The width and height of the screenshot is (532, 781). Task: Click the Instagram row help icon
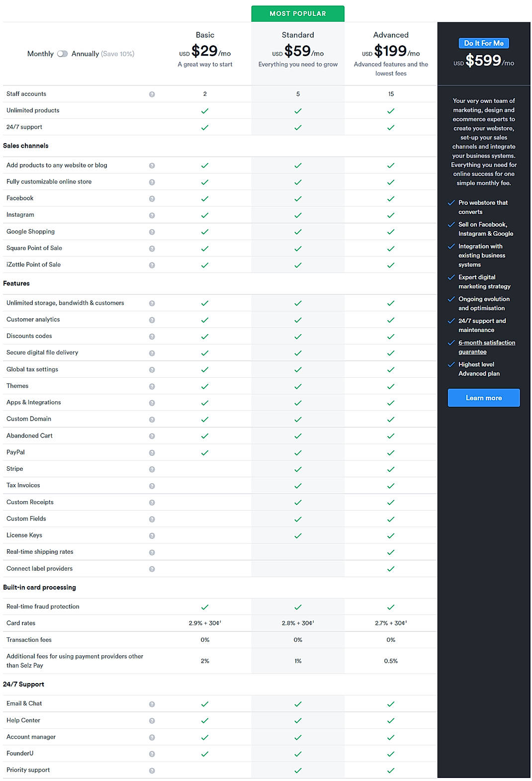point(152,215)
